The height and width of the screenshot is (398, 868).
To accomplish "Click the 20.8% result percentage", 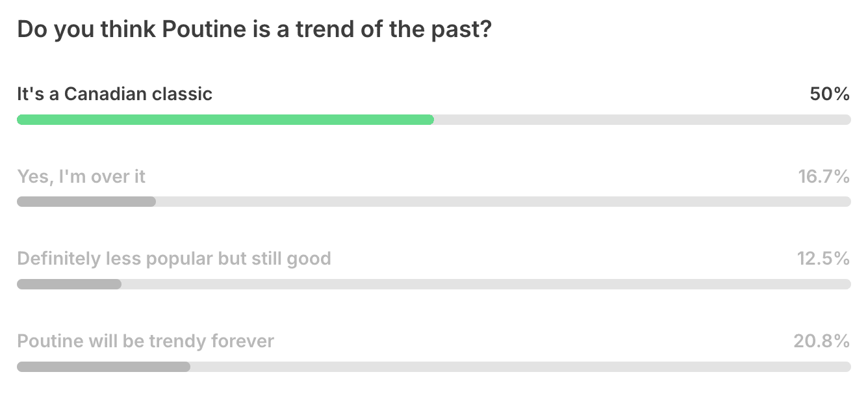I will pyautogui.click(x=822, y=341).
